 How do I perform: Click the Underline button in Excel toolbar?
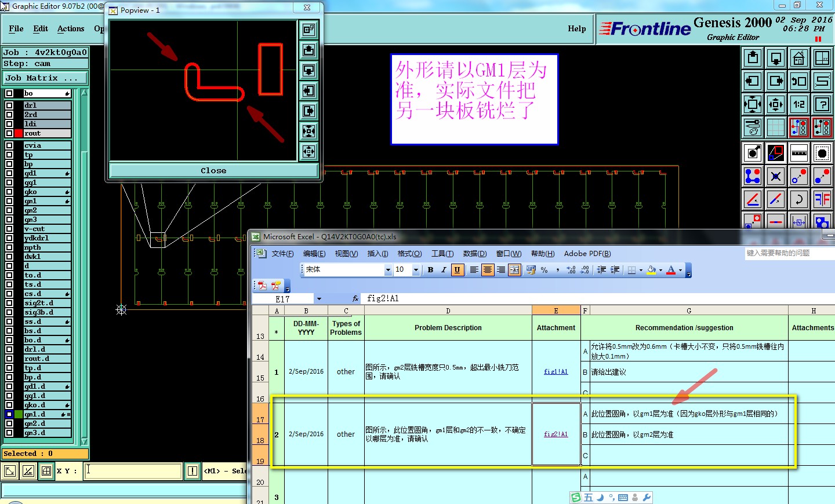point(457,270)
